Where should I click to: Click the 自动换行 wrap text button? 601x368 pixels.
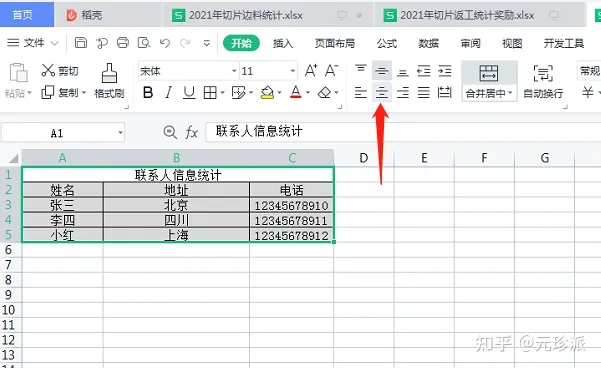coord(543,81)
